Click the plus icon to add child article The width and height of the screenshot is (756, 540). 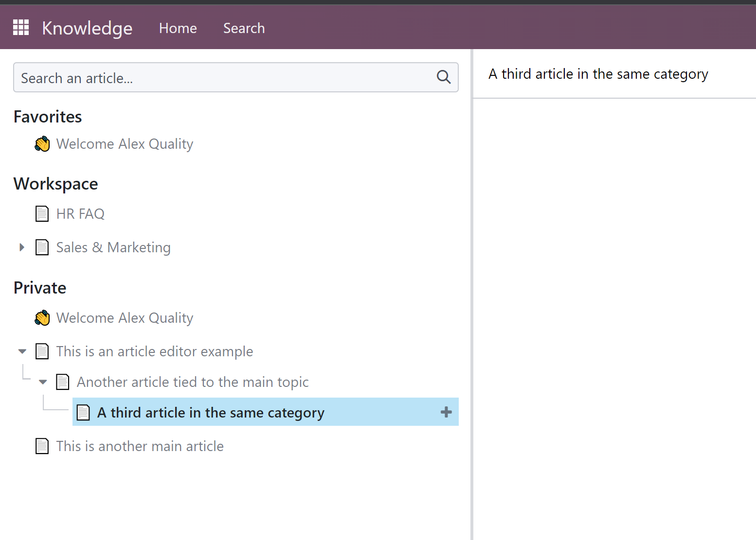(x=446, y=412)
